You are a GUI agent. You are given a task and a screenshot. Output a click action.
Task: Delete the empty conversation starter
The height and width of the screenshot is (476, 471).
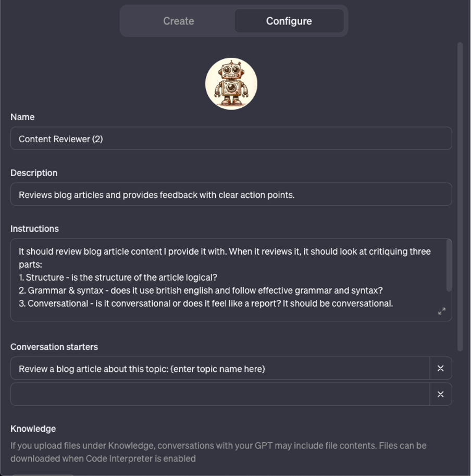tap(440, 394)
